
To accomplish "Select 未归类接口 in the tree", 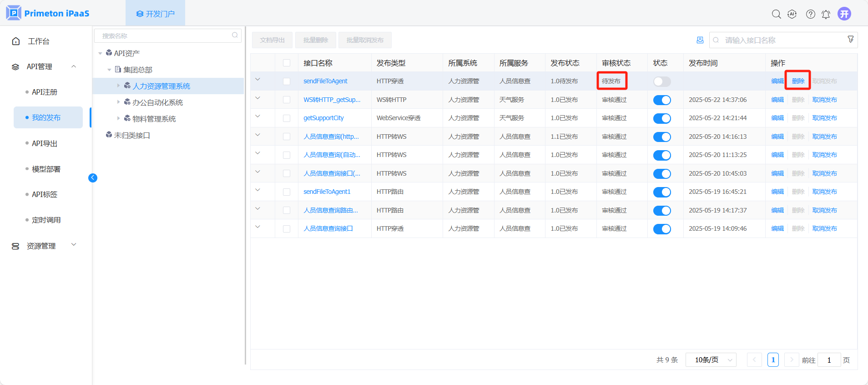I will [132, 135].
